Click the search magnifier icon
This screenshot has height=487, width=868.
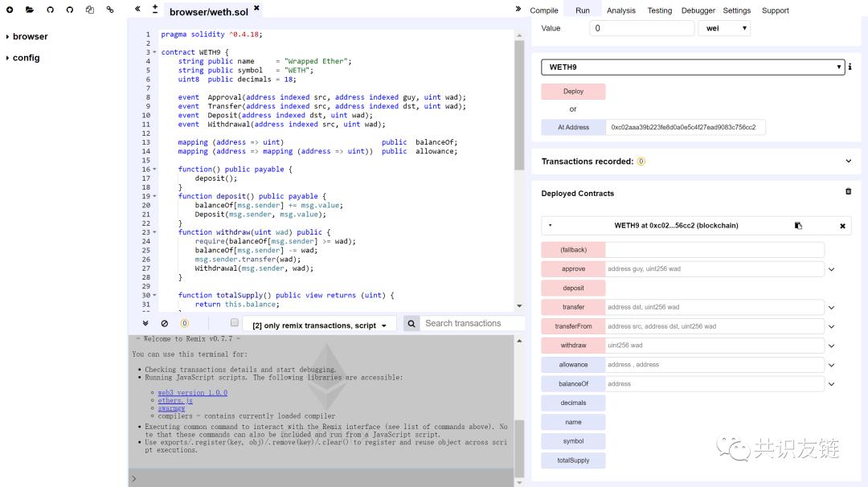(411, 324)
